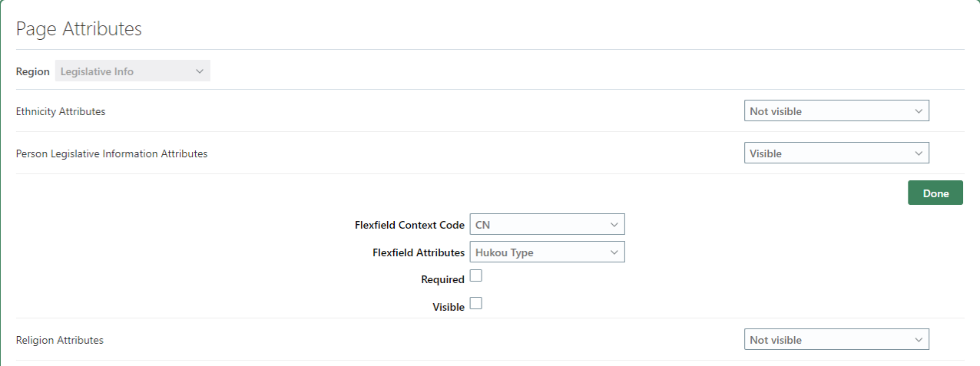The height and width of the screenshot is (366, 980).
Task: Expand the Flexfield Context Code CN dropdown
Action: coord(547,225)
